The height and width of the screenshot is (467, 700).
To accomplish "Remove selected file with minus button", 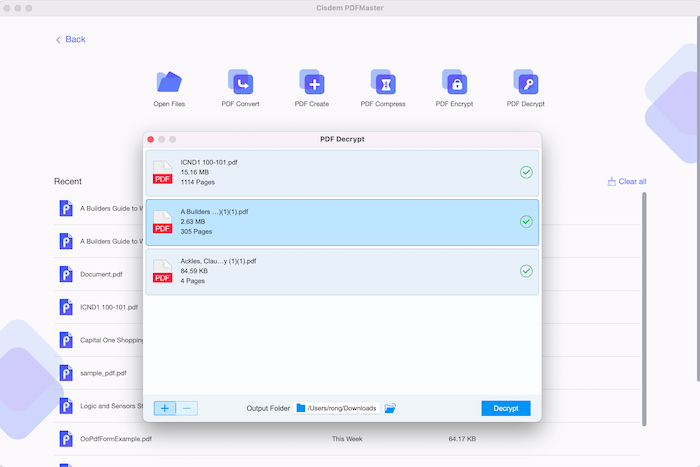I will point(187,408).
